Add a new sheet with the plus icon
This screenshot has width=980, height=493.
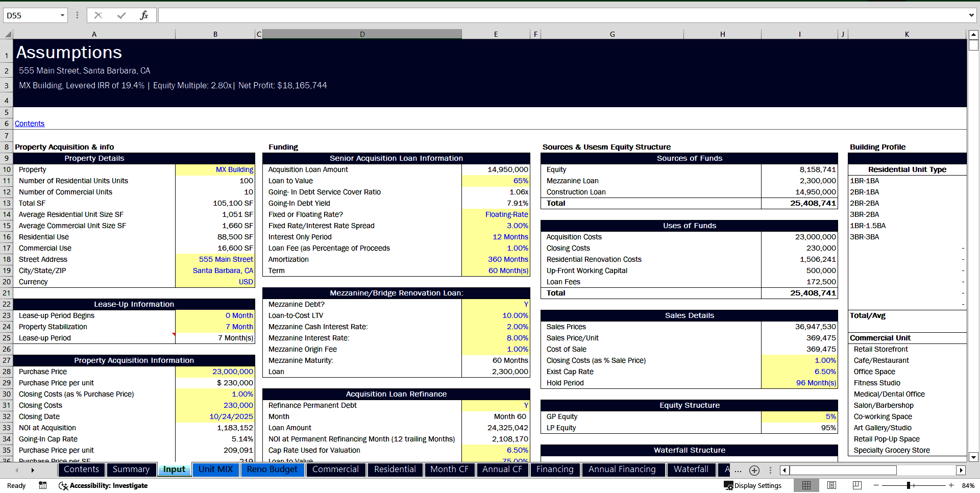click(754, 470)
